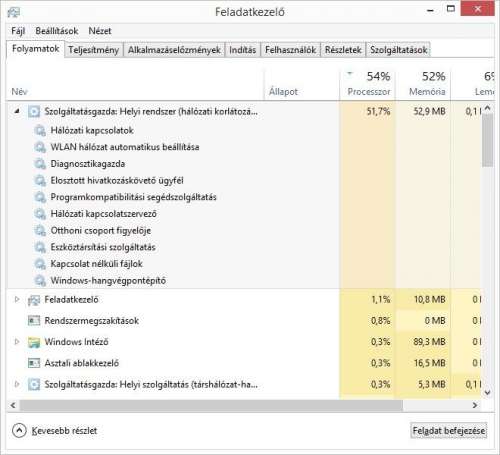The image size is (500, 455).
Task: Switch to the Felhasználók tab
Action: click(290, 50)
